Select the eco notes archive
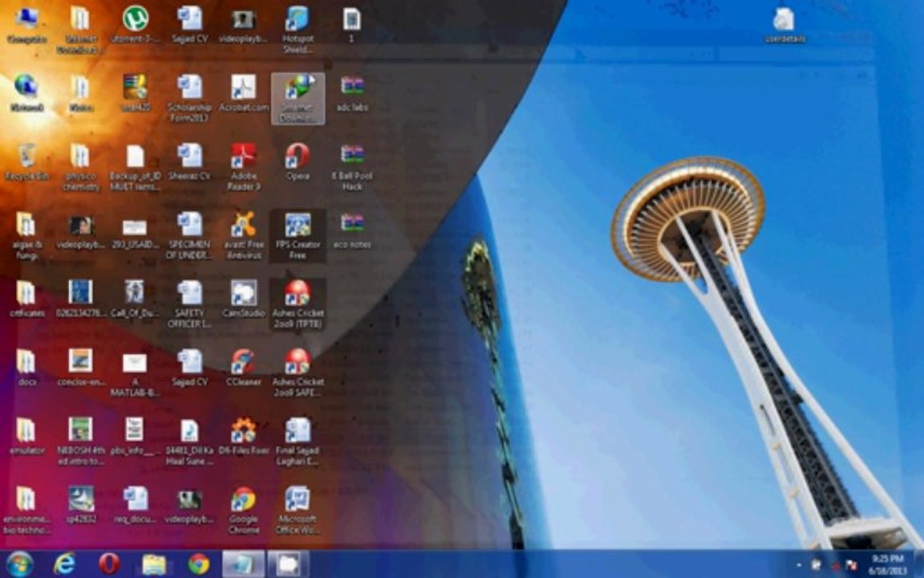Screen dimensions: 924x578 point(352,230)
